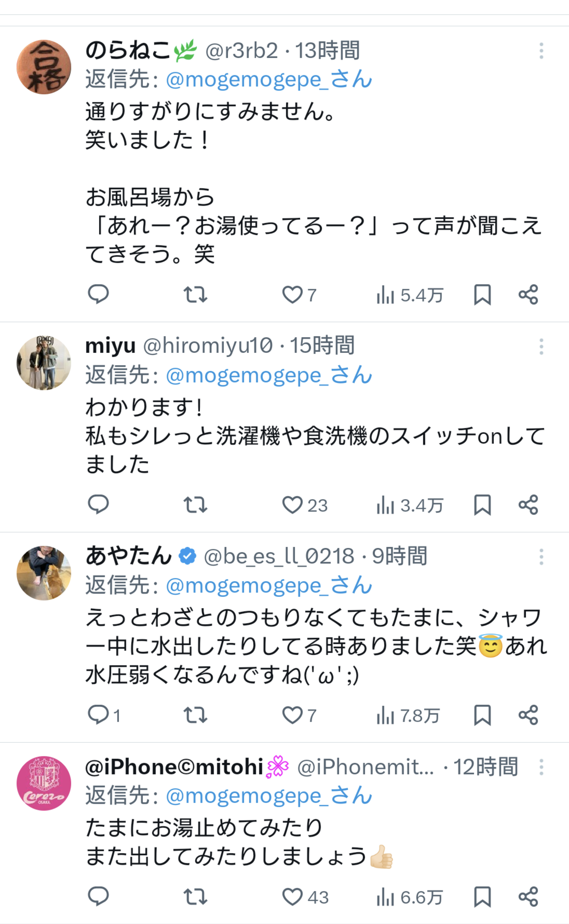
Task: Share あやたん's tweet
Action: (529, 715)
